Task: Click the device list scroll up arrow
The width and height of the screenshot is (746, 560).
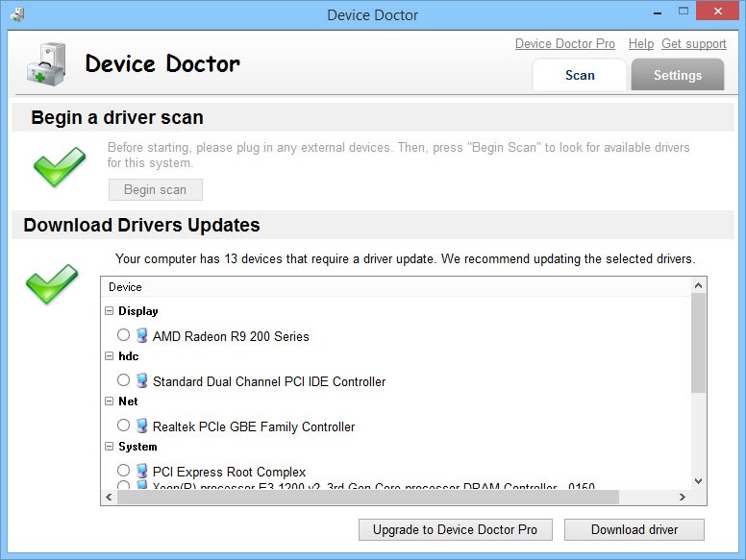Action: (x=698, y=285)
